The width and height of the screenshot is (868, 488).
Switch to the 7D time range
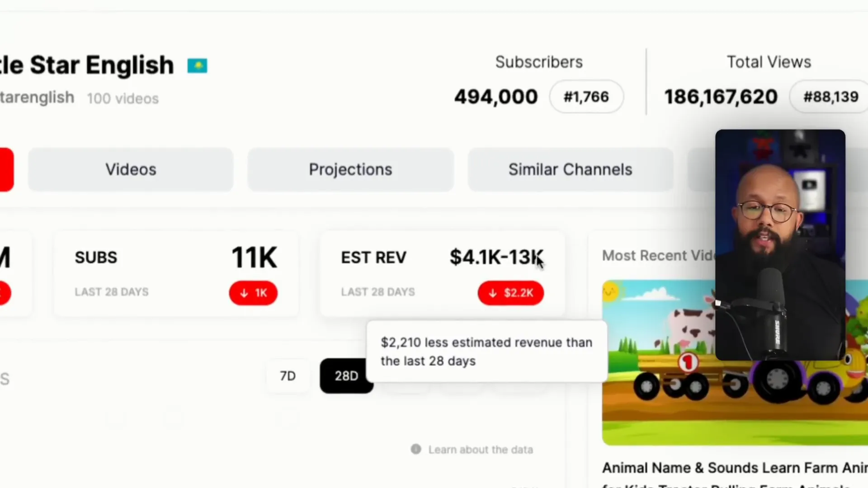[288, 376]
